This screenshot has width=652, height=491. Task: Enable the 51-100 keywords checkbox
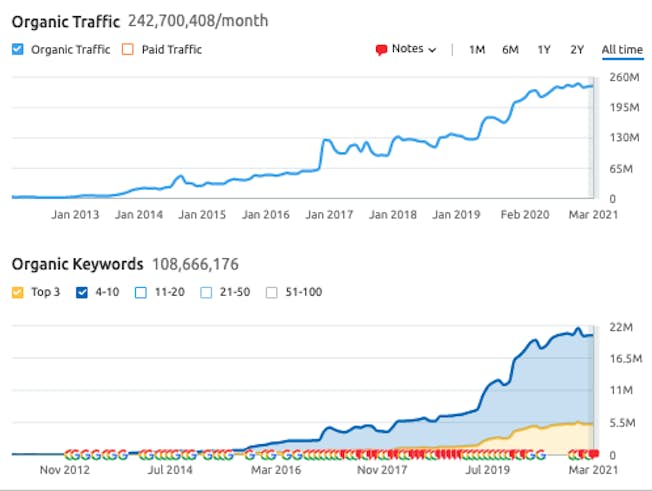click(x=272, y=292)
